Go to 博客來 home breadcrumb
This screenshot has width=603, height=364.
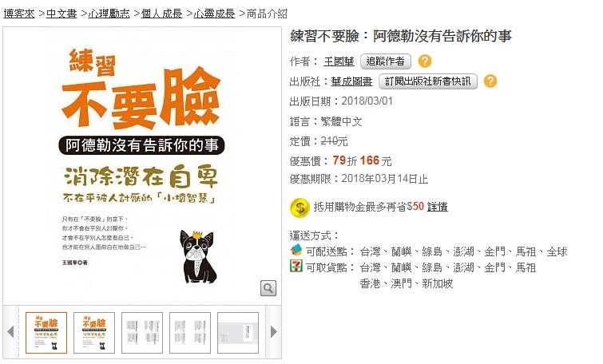[19, 14]
